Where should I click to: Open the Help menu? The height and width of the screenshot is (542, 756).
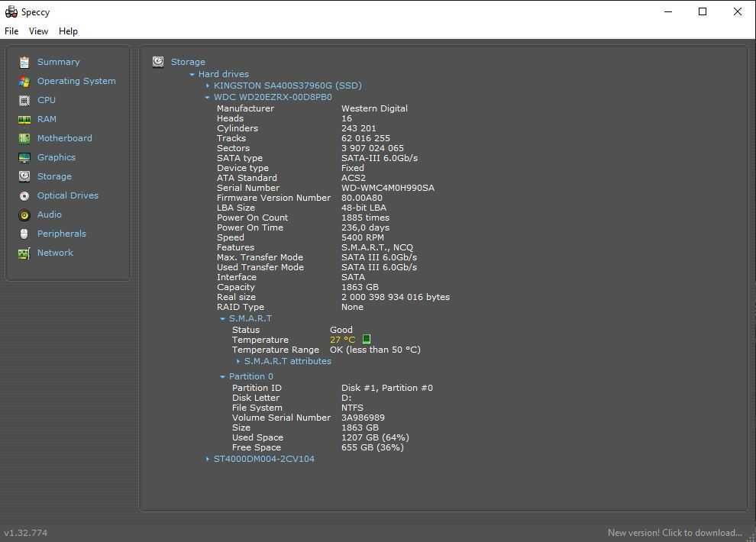pyautogui.click(x=68, y=31)
